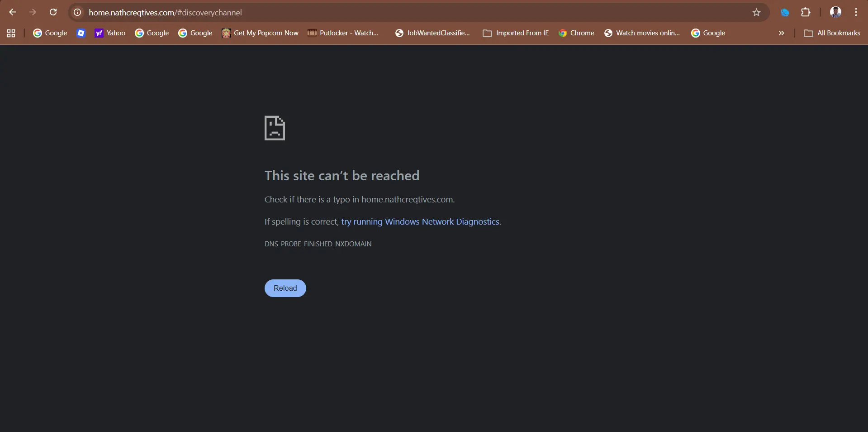
Task: Bookmark this tab with the star icon
Action: (756, 12)
